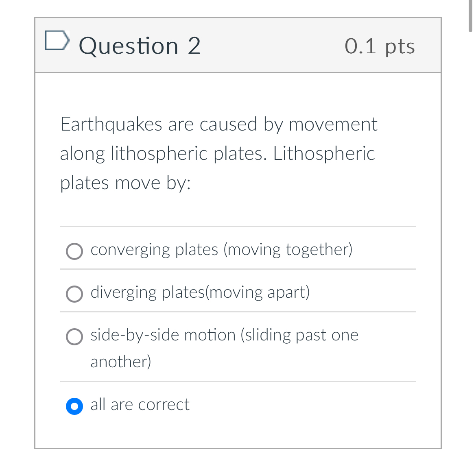Click the '0.1 pts' point value label
Image resolution: width=476 pixels, height=458 pixels.
(x=380, y=46)
